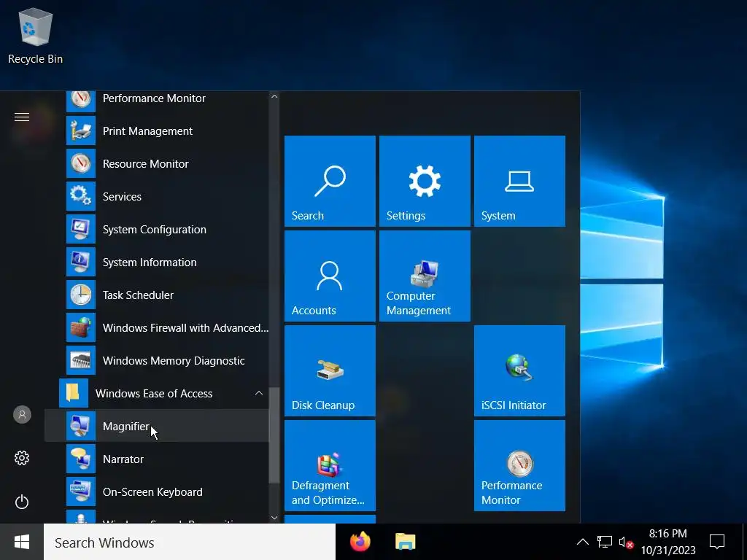Open the Action Center notifications icon

717,542
